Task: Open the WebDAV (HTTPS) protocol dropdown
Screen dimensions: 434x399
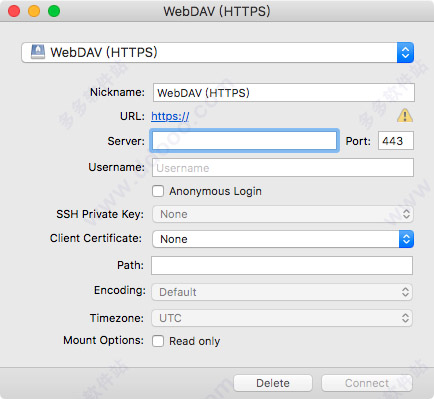Action: [x=217, y=53]
